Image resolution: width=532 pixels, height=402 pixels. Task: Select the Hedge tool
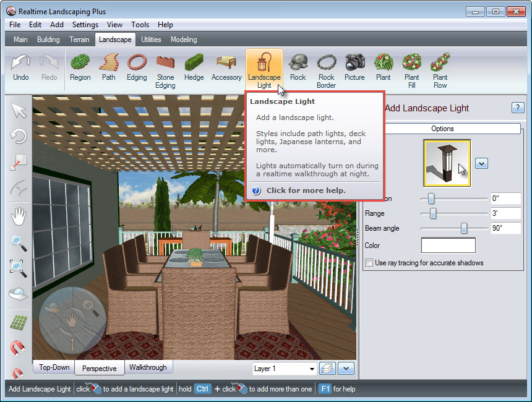pos(194,68)
